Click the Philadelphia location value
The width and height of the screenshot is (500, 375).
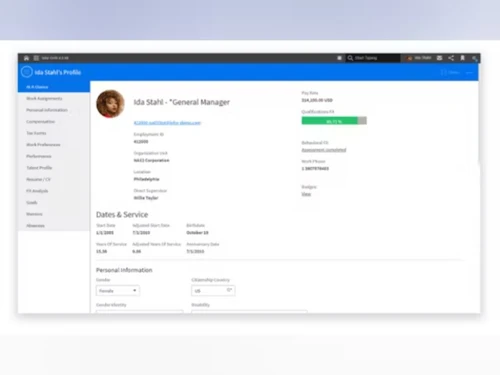point(146,179)
